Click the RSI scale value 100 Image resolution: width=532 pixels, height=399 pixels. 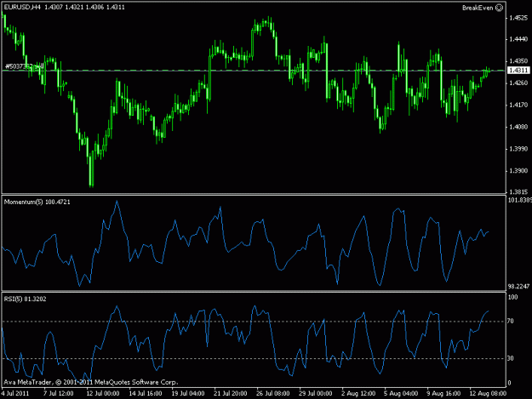513,297
